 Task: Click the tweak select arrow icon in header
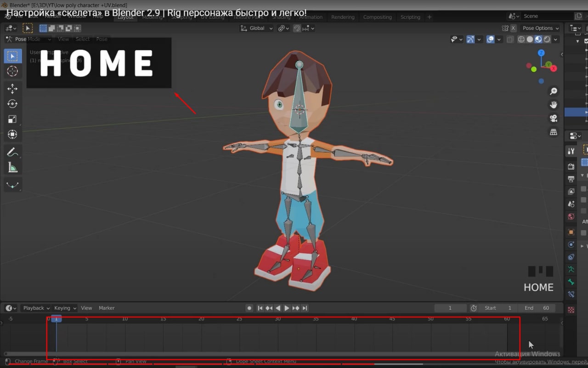click(28, 28)
